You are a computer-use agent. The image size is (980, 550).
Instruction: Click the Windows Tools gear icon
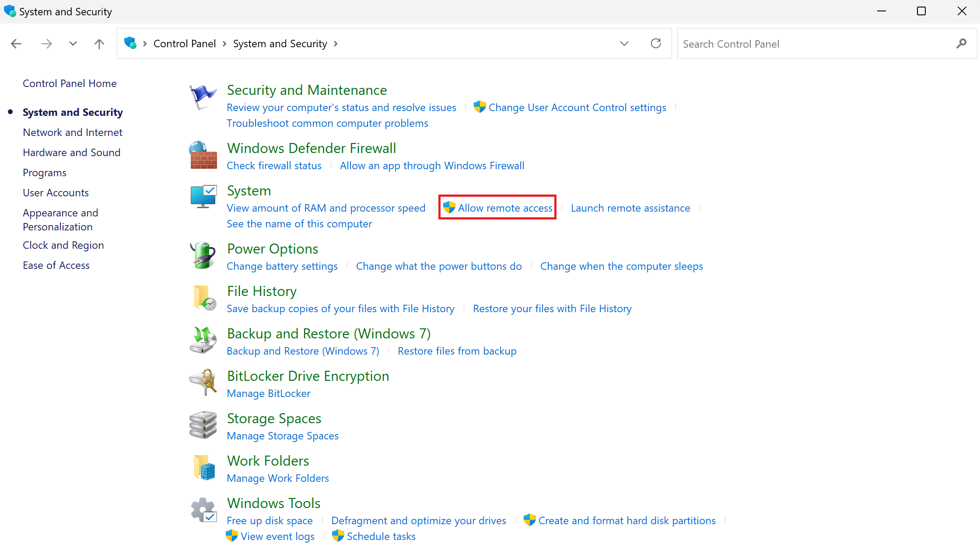203,510
